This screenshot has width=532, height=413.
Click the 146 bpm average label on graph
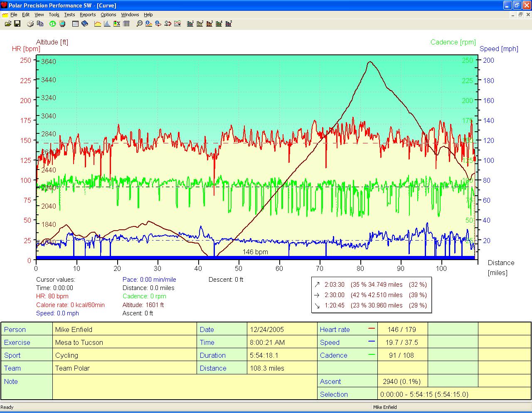click(255, 252)
